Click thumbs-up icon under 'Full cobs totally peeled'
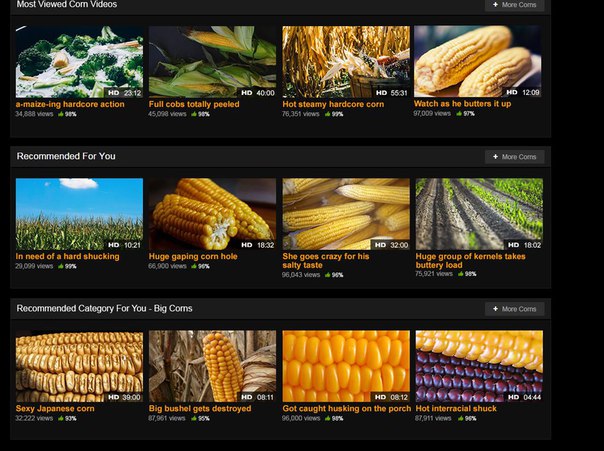 pyautogui.click(x=194, y=114)
